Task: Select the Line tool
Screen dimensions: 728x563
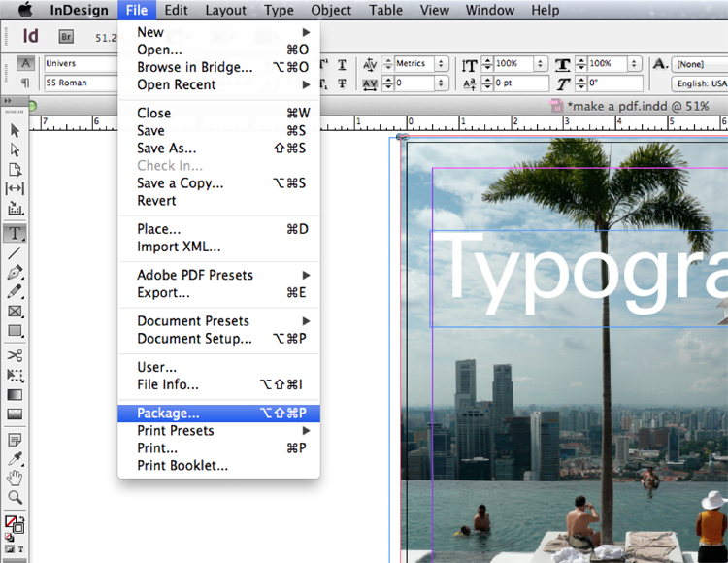Action: pyautogui.click(x=15, y=253)
